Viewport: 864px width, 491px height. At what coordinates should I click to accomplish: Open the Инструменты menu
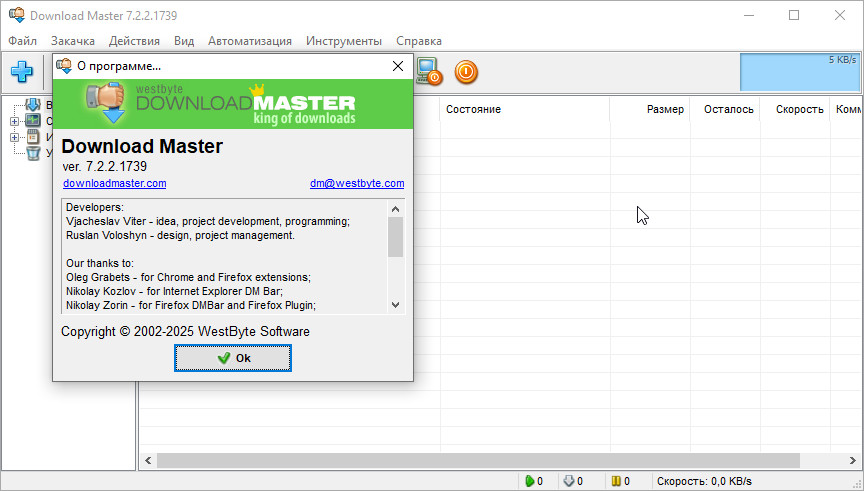pyautogui.click(x=343, y=41)
